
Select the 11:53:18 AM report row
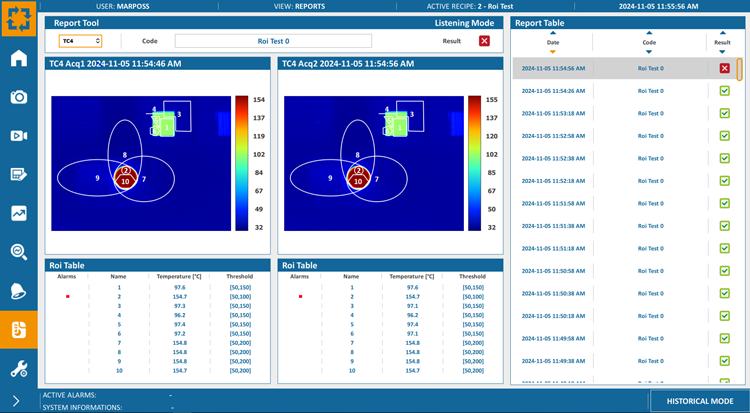click(610, 113)
